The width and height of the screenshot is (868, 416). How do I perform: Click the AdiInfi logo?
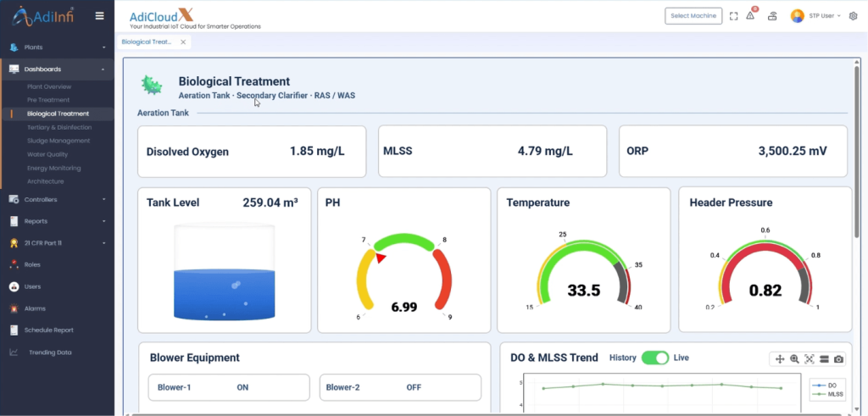[42, 16]
